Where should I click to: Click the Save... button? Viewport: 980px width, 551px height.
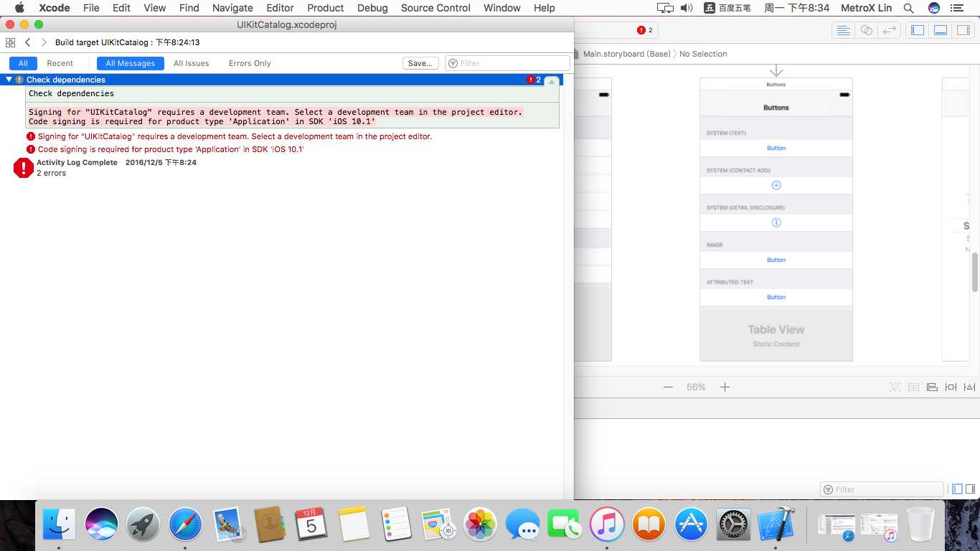(420, 63)
